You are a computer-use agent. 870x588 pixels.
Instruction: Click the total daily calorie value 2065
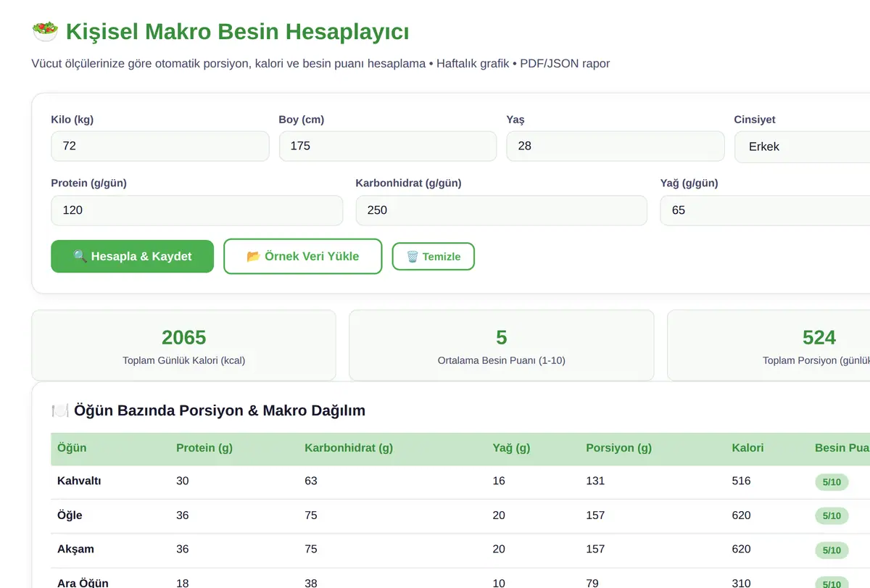[183, 337]
